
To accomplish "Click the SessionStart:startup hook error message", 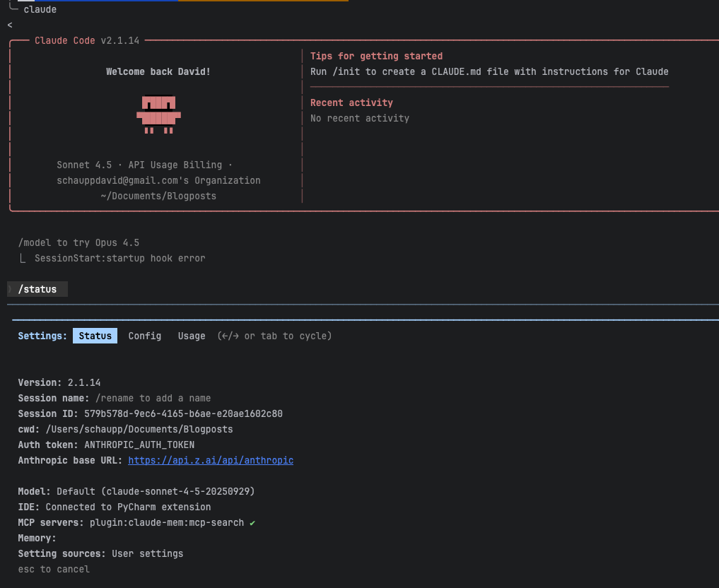I will tap(119, 258).
